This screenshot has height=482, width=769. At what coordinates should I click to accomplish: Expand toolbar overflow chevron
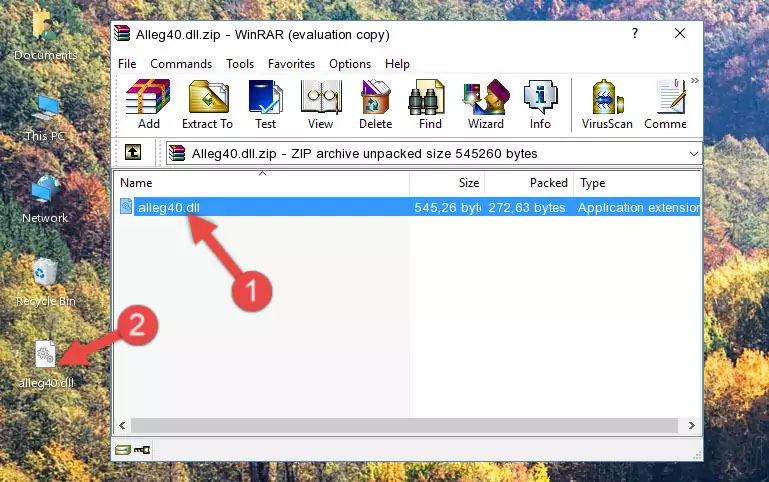tap(694, 80)
